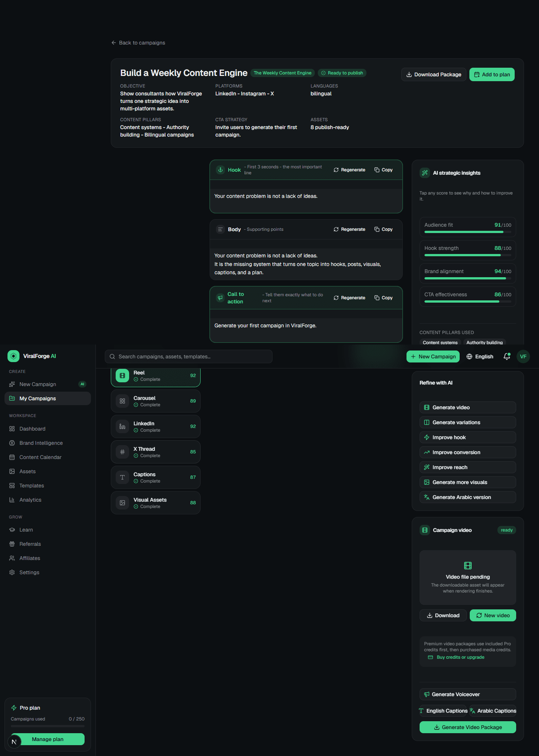Click the Video file pending film icon

[468, 565]
